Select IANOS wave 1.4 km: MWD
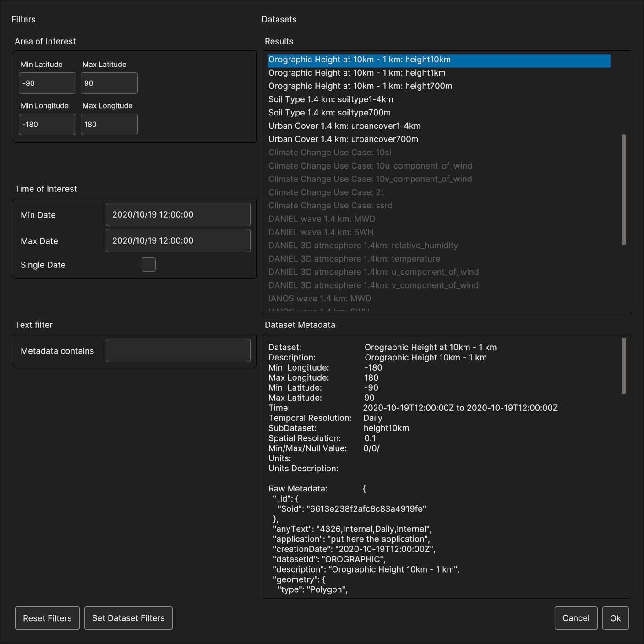The height and width of the screenshot is (644, 644). click(x=439, y=299)
